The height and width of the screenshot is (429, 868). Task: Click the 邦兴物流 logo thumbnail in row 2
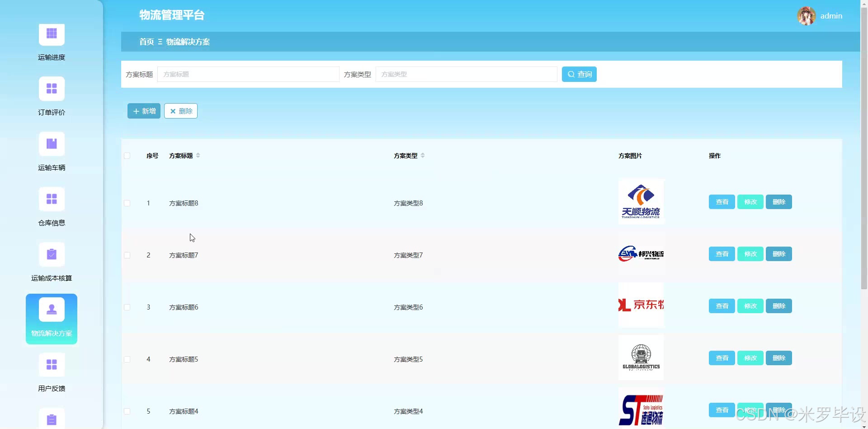tap(641, 254)
